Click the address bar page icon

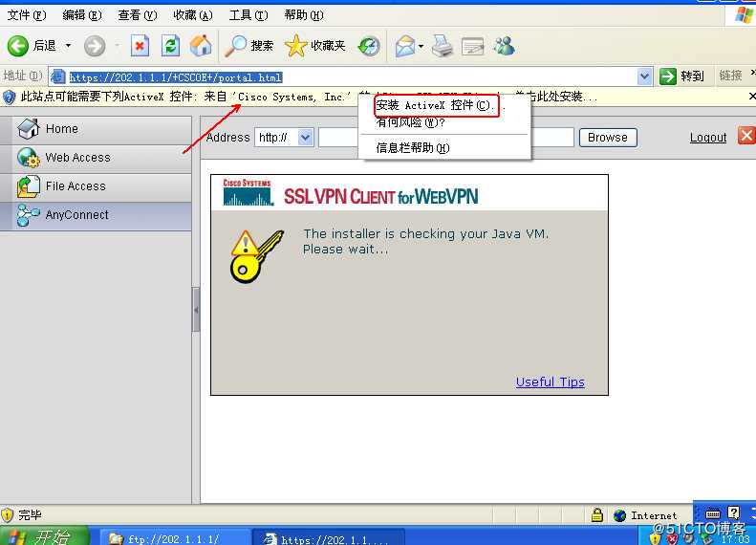(58, 76)
